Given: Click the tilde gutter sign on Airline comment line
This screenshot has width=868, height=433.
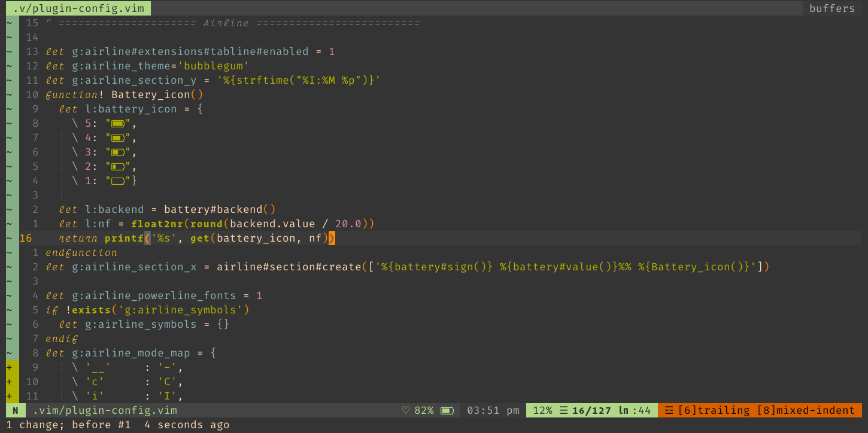Looking at the screenshot, I should pos(10,23).
